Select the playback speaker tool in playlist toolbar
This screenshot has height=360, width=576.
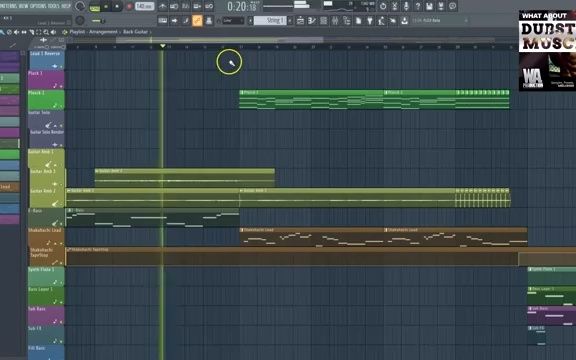54,32
